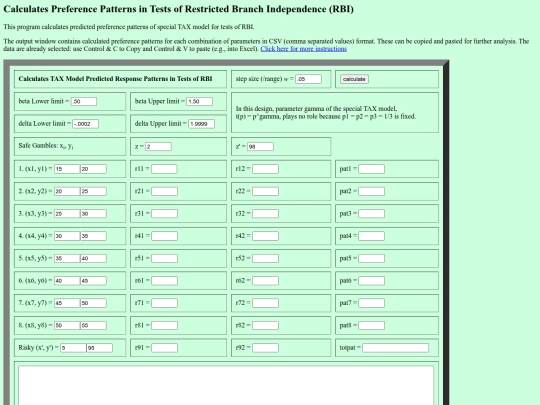Click the x7 field in row 7
Viewport: 540px width, 405px height.
point(67,303)
